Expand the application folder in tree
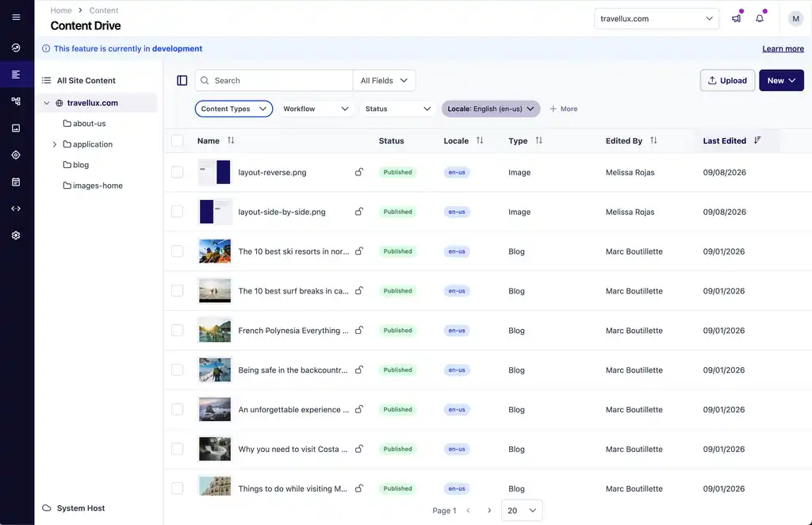The image size is (812, 525). click(55, 144)
